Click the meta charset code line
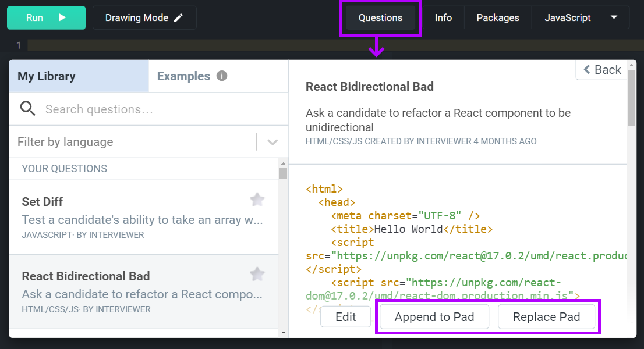 pos(405,216)
